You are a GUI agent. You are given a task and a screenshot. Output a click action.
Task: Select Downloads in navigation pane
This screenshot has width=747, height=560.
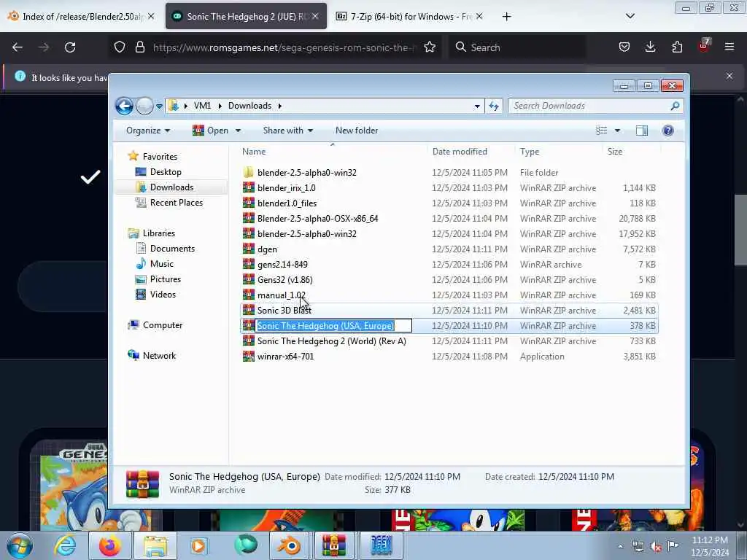click(x=171, y=187)
